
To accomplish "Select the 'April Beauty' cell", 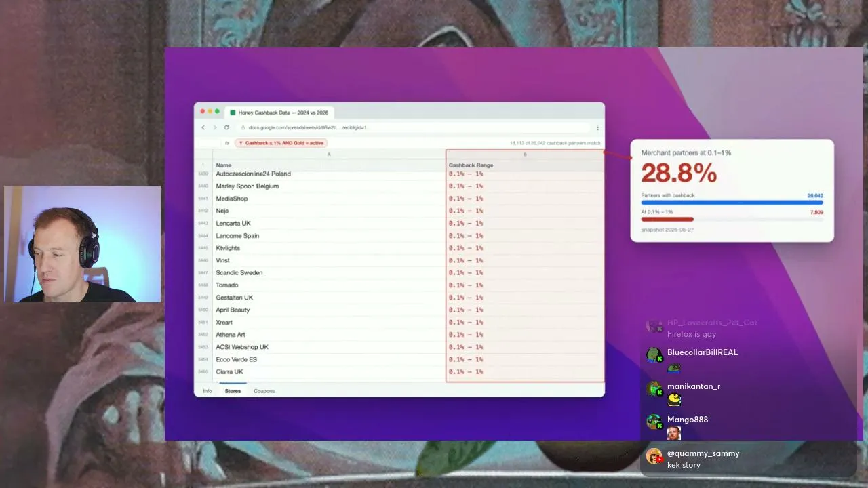I will click(329, 310).
